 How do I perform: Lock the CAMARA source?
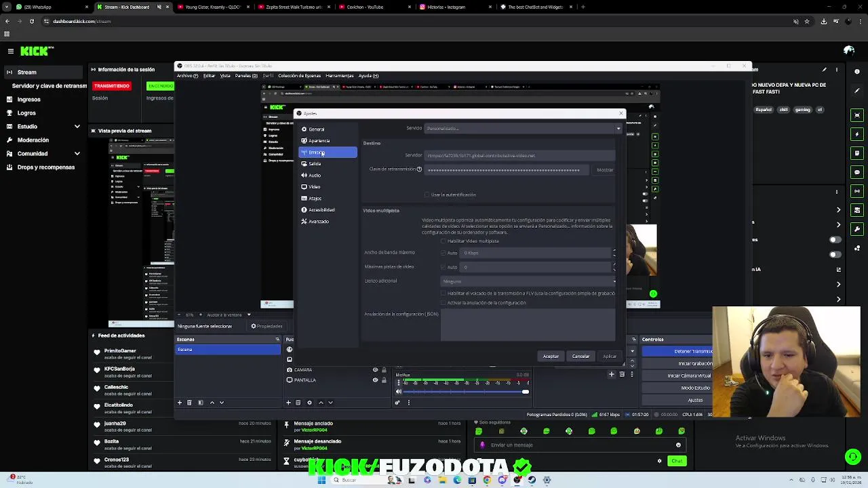pos(384,370)
